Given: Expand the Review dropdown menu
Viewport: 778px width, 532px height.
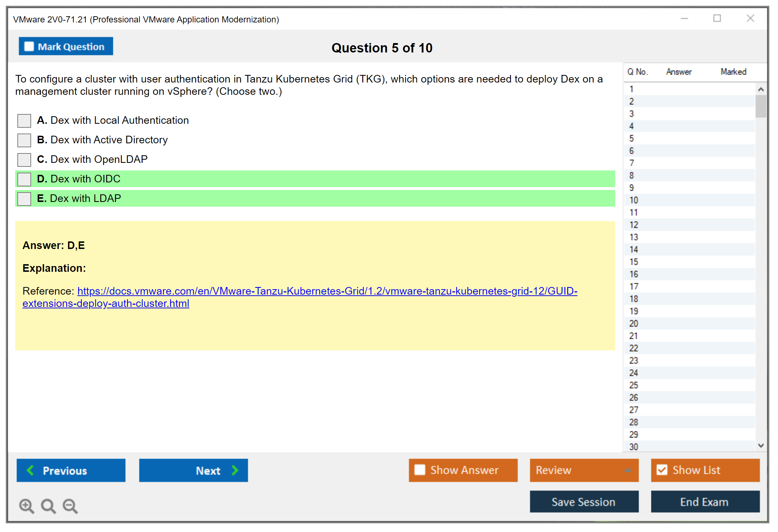Looking at the screenshot, I should pyautogui.click(x=628, y=470).
